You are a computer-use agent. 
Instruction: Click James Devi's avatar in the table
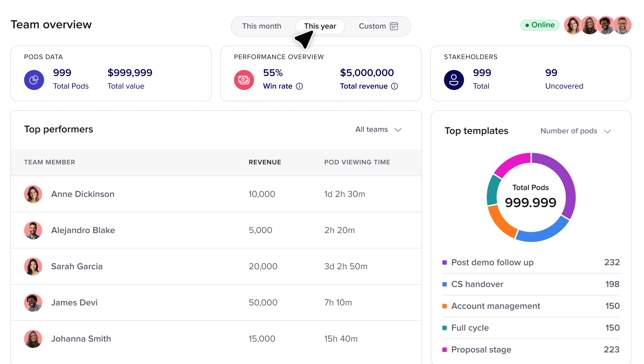(x=33, y=303)
